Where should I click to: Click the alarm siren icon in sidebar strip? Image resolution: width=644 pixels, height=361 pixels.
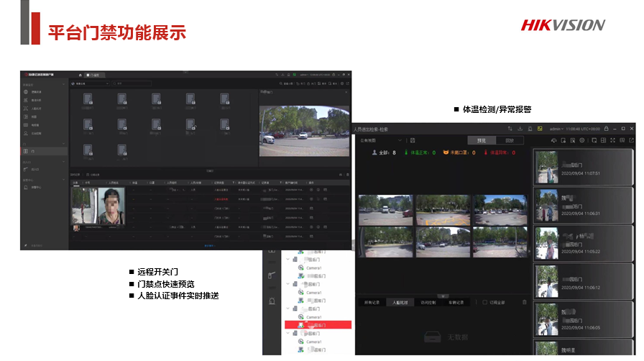[272, 301]
